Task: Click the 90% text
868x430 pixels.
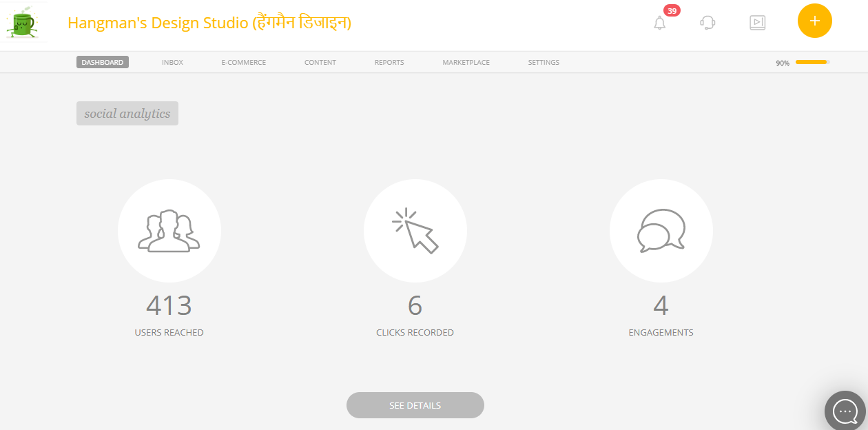Action: click(x=783, y=63)
